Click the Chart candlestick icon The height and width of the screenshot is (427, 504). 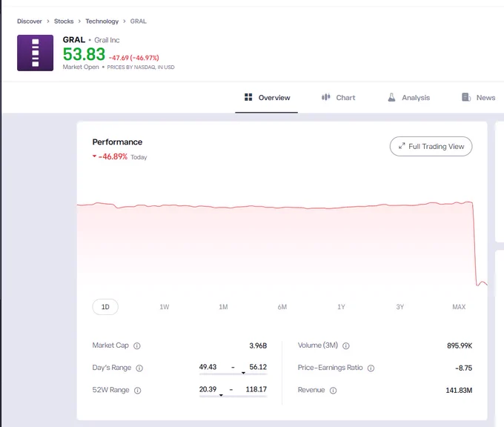325,97
